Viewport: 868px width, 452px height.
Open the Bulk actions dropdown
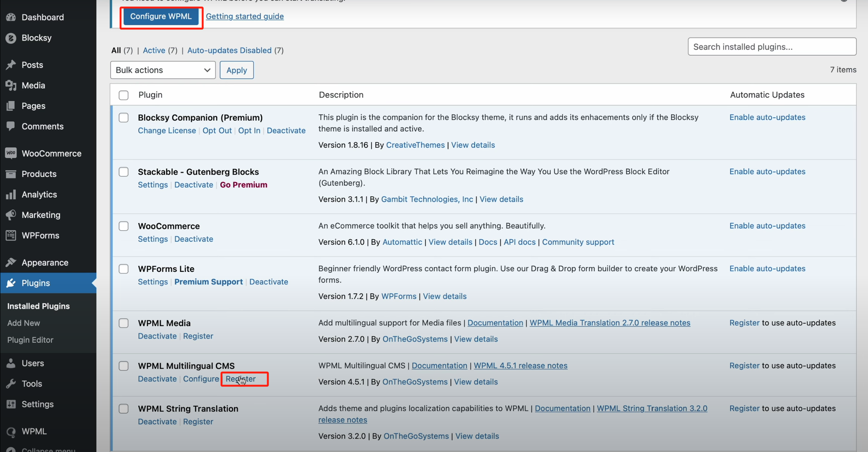click(163, 70)
